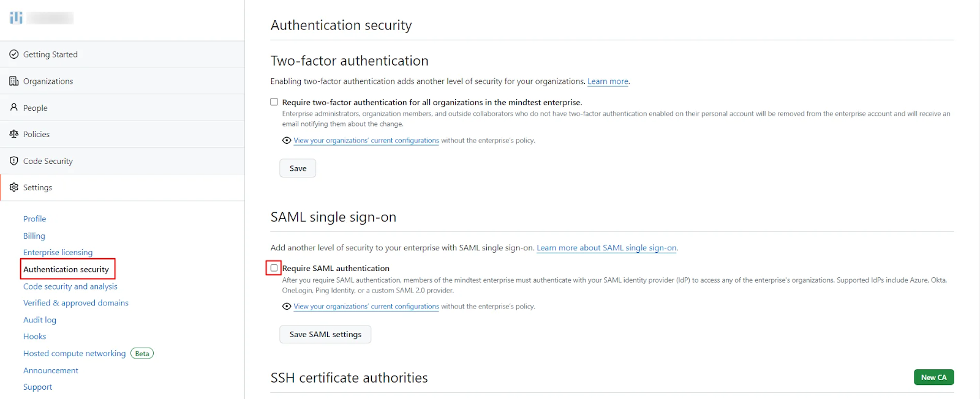Click the eye icon under two-factor section
Viewport: 980px width, 399px height.
pos(287,141)
